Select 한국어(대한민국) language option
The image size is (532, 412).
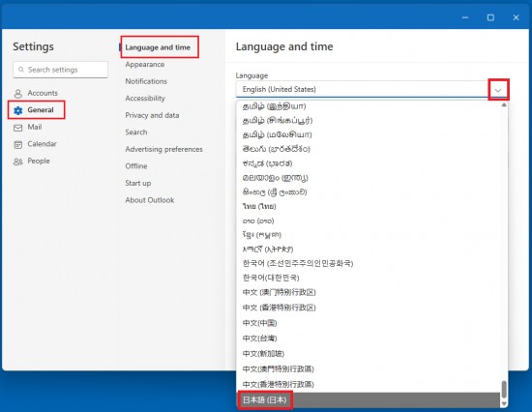point(369,278)
